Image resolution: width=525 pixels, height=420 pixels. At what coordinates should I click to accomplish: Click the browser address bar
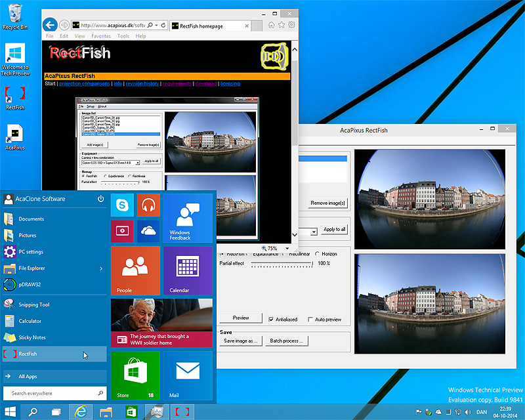click(x=113, y=25)
